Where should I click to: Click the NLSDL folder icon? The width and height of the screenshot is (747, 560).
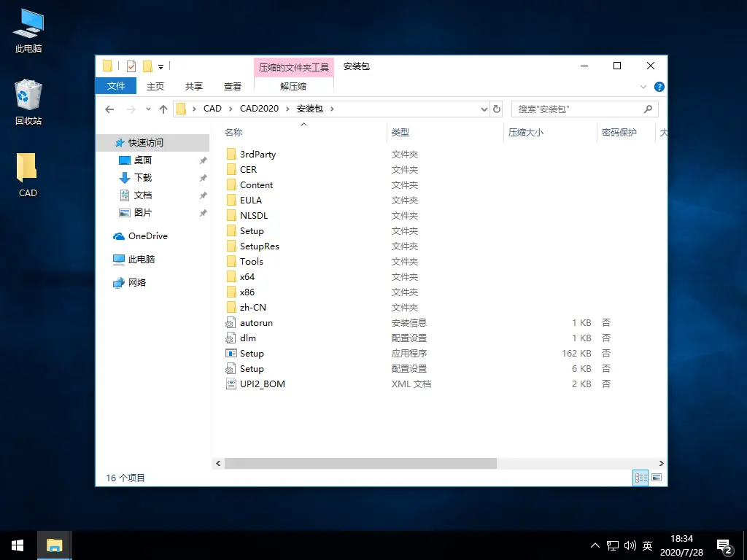pos(231,215)
